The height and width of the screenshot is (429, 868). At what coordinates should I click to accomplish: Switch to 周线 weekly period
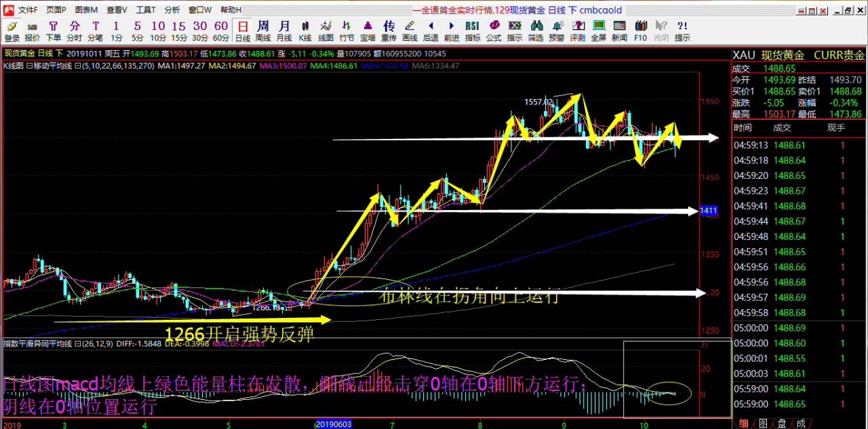pyautogui.click(x=263, y=30)
